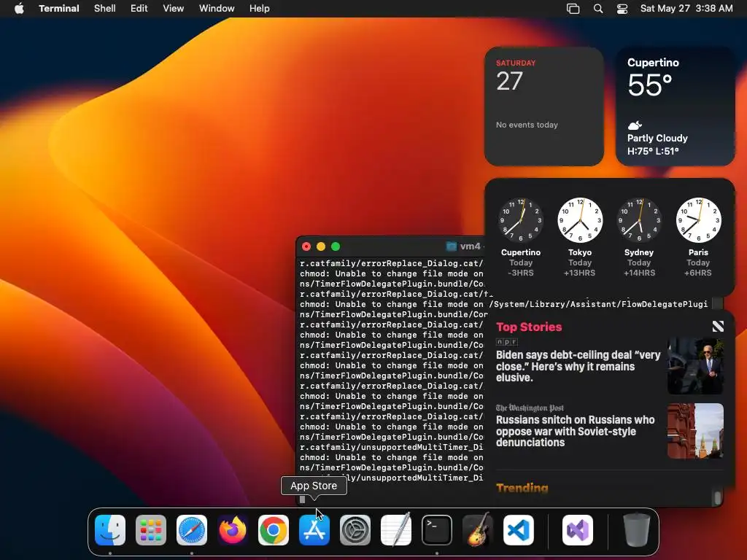
Task: Click the 'H:75° L:51°' weather text
Action: click(x=653, y=151)
